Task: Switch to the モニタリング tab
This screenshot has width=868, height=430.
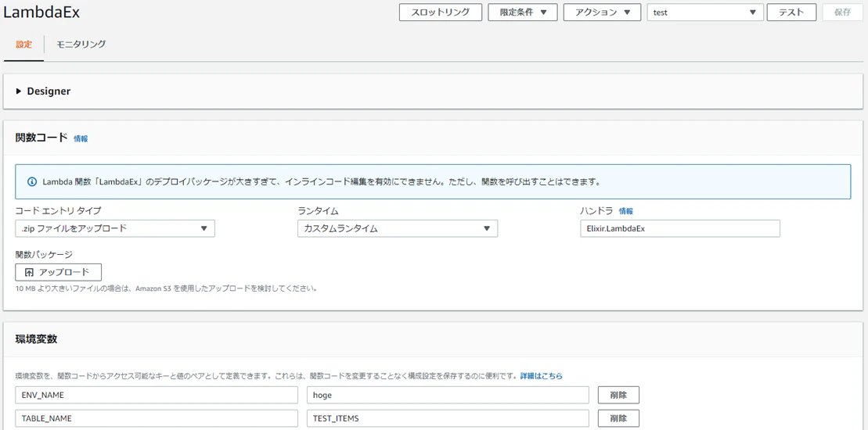Action: click(81, 45)
